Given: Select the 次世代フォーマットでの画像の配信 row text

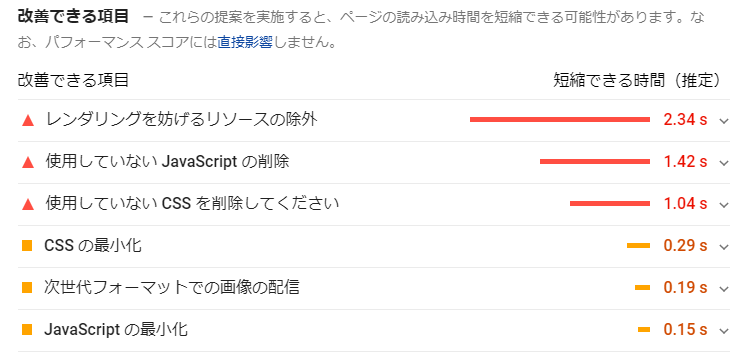Looking at the screenshot, I should 172,287.
